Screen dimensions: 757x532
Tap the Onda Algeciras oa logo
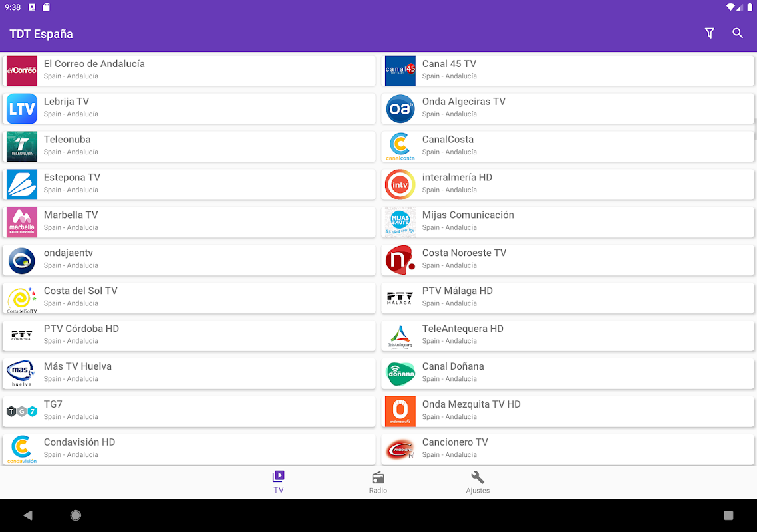tap(400, 108)
